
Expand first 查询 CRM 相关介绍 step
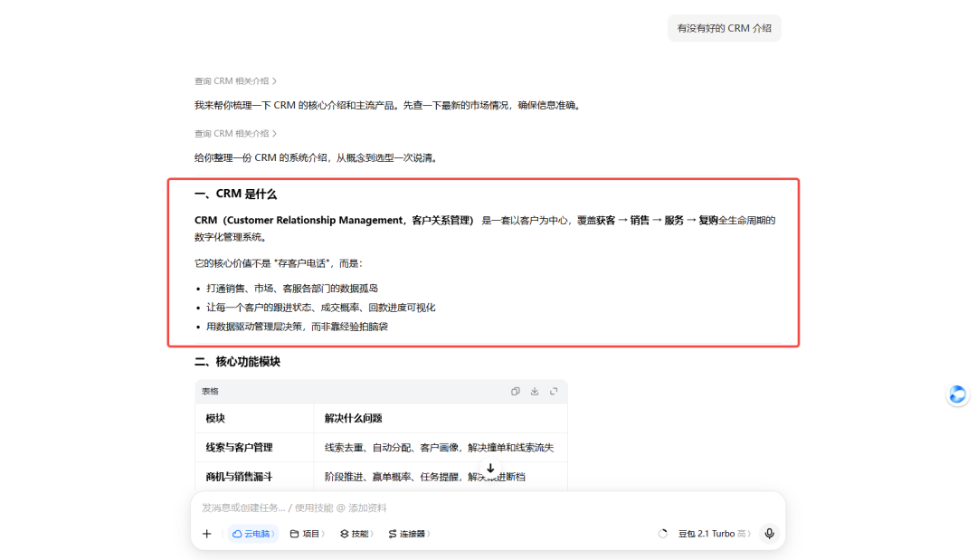pos(235,81)
